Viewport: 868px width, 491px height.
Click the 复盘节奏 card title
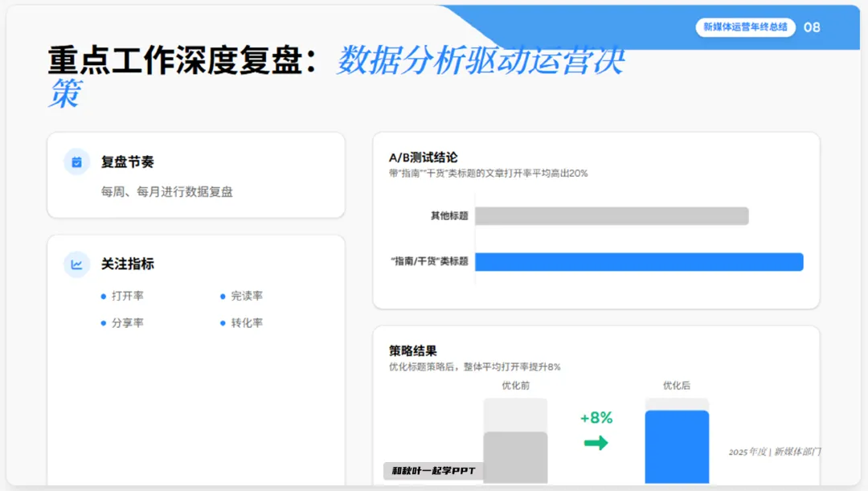(127, 162)
